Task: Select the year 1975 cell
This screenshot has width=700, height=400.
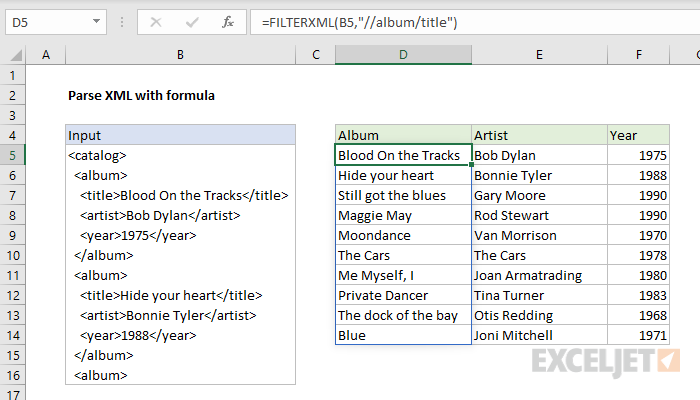Action: coord(638,155)
